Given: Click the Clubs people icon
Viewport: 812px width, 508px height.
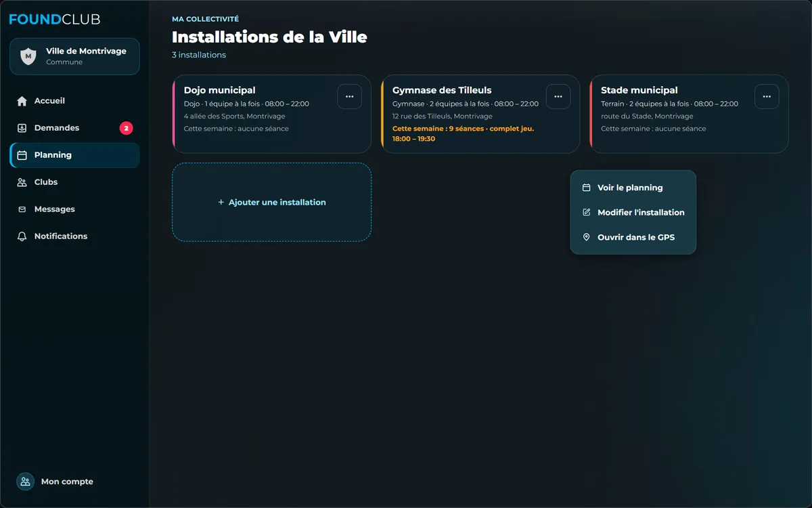Looking at the screenshot, I should pos(22,182).
